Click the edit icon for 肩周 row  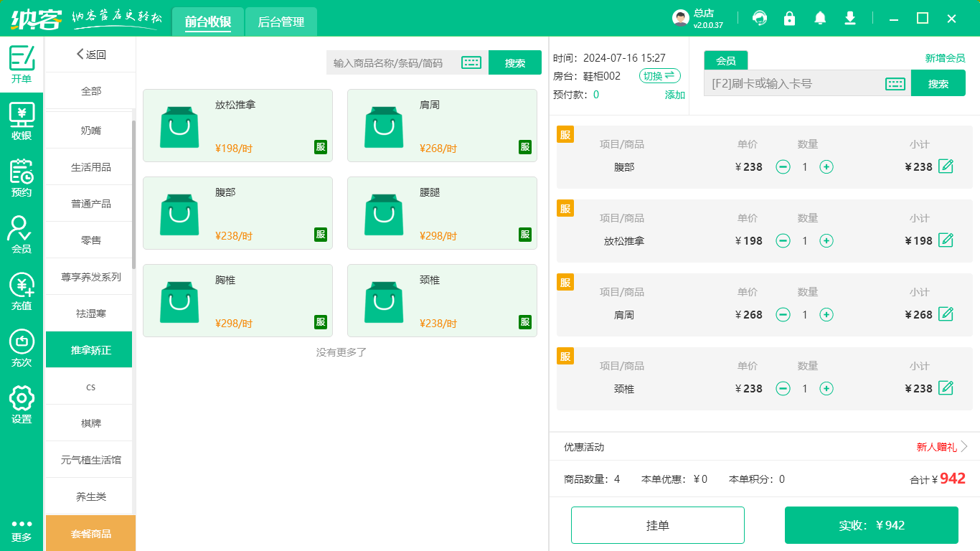point(946,314)
